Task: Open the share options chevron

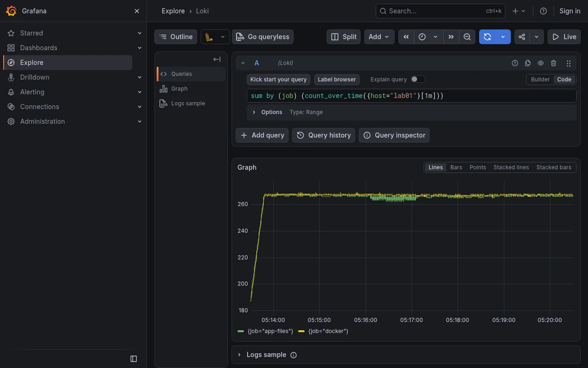Action: point(537,37)
